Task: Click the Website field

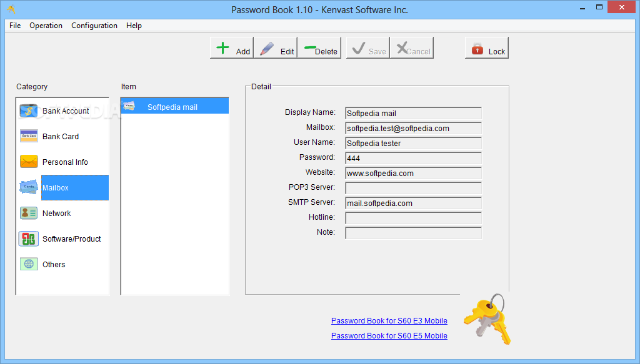Action: pos(413,173)
